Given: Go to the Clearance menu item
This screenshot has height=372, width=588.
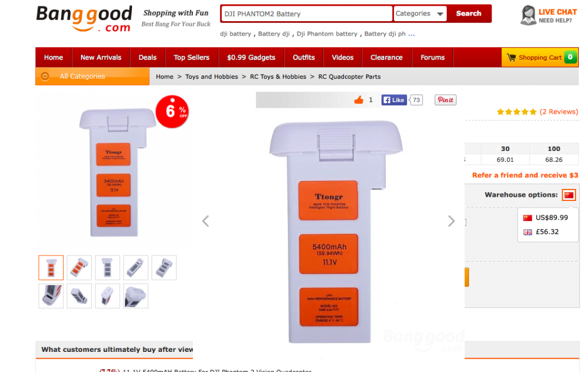Looking at the screenshot, I should pos(386,57).
